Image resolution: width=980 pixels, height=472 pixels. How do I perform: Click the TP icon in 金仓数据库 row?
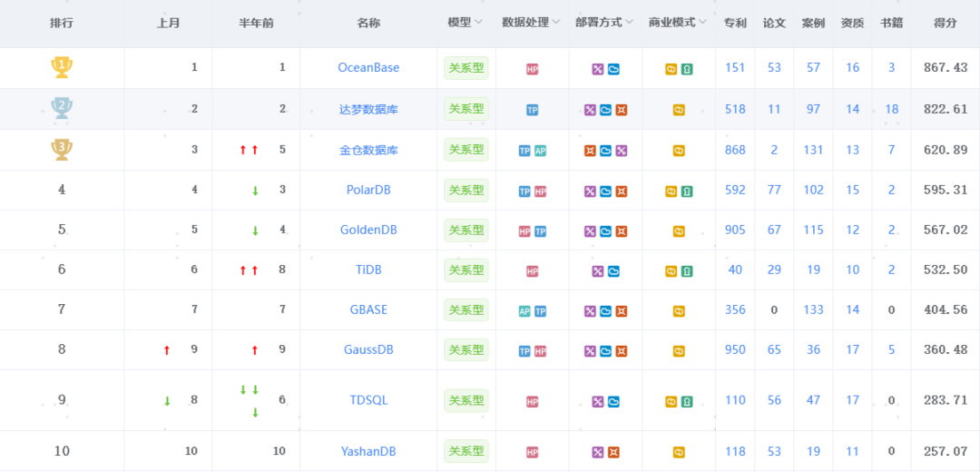(x=525, y=151)
